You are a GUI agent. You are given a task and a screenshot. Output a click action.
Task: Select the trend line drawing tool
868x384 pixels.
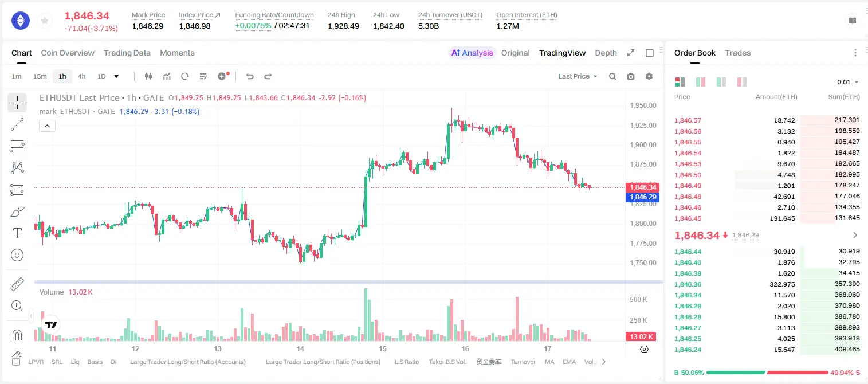[17, 124]
